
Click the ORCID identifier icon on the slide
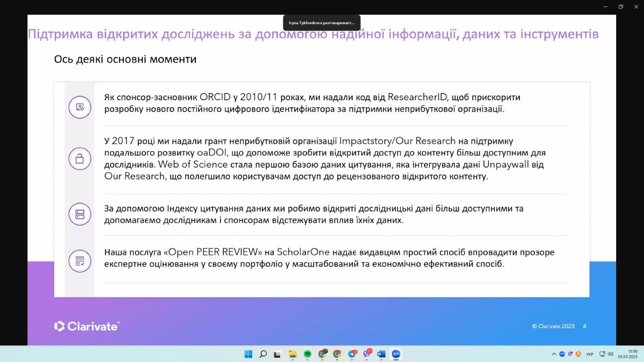tap(79, 107)
